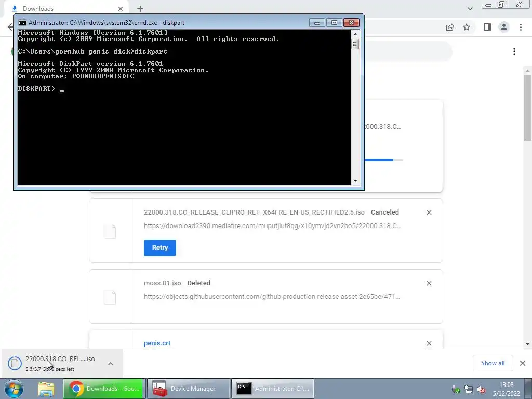Remove the moss.01.iso entry from the list
Image resolution: width=532 pixels, height=399 pixels.
(x=429, y=283)
